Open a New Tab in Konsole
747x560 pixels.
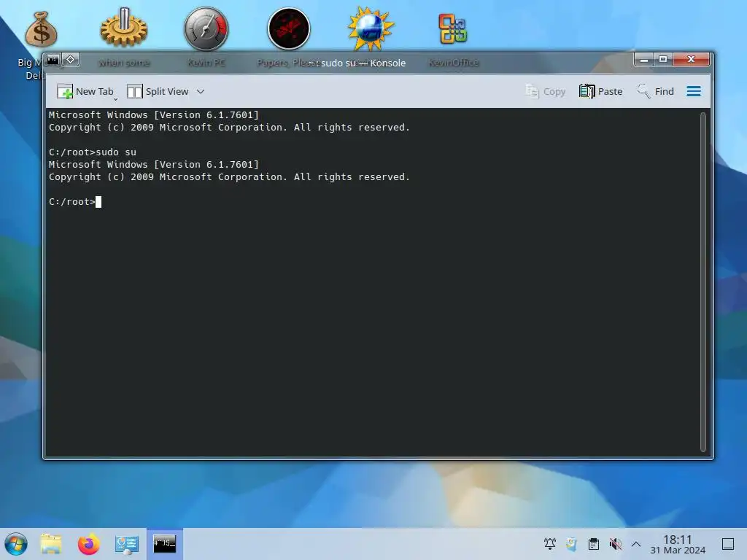click(x=85, y=91)
